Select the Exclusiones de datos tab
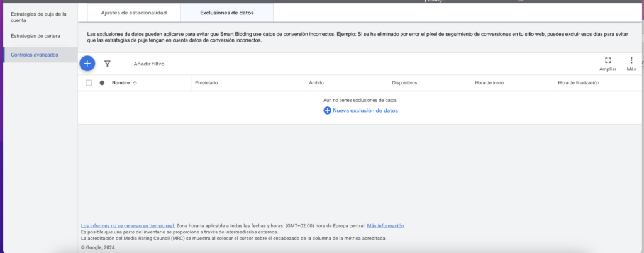The height and width of the screenshot is (253, 644). pos(226,13)
